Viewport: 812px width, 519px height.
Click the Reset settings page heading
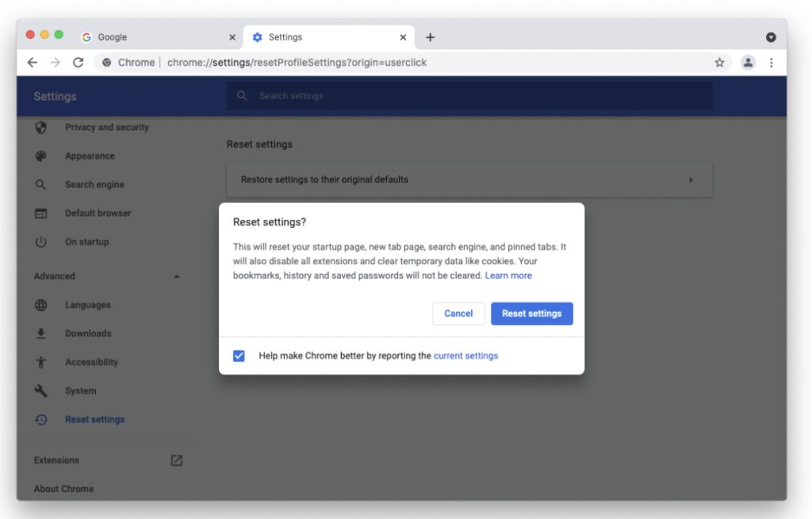(x=259, y=144)
